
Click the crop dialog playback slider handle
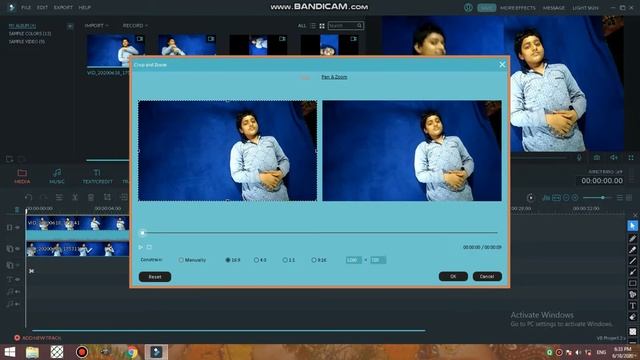pos(142,233)
